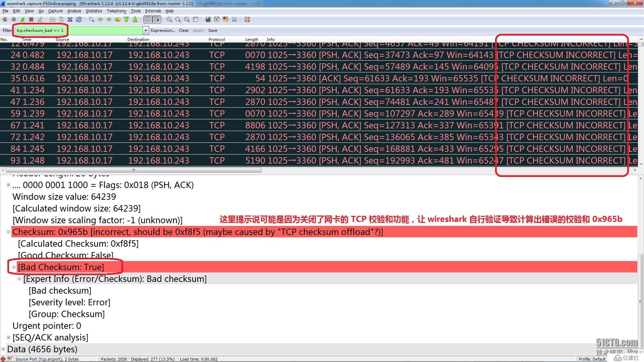Apply the display filter
This screenshot has height=362, width=644.
point(198,31)
